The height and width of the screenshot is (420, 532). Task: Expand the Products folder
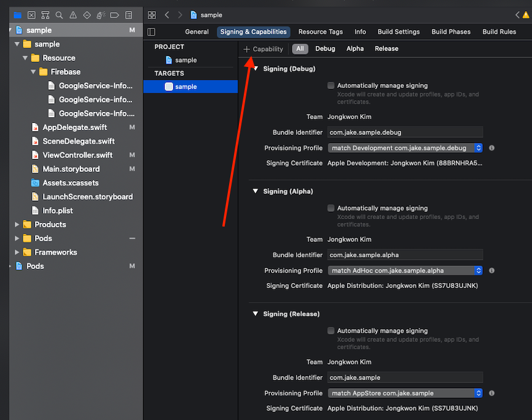[17, 225]
